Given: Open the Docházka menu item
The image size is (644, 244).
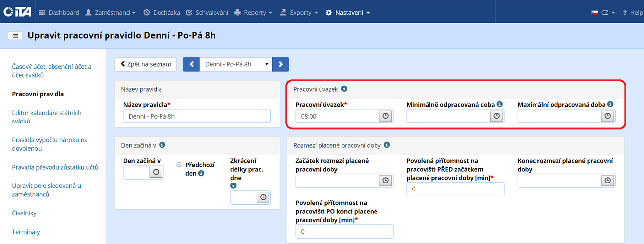Looking at the screenshot, I should 161,13.
